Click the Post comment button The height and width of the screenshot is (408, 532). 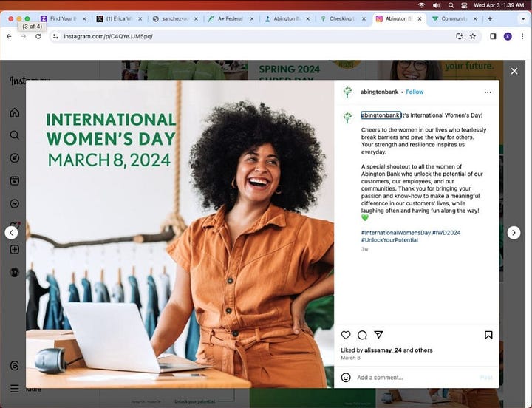point(486,378)
